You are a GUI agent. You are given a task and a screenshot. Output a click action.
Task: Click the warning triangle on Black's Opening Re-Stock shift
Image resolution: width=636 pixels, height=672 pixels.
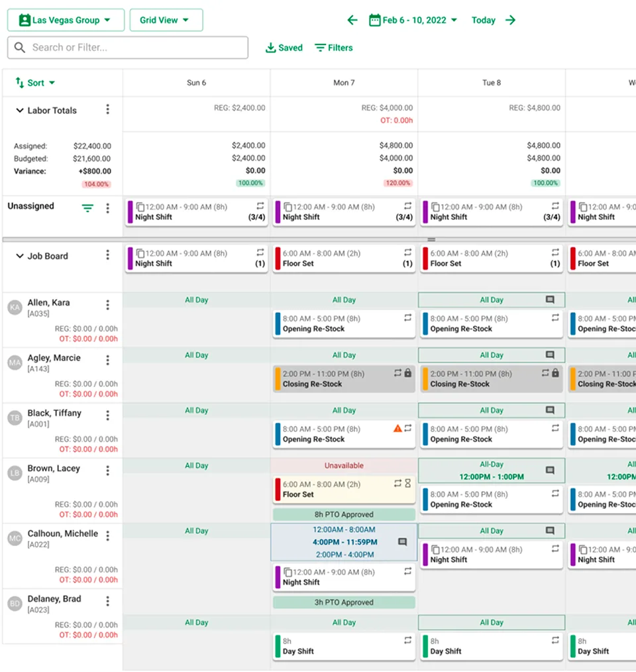point(398,429)
